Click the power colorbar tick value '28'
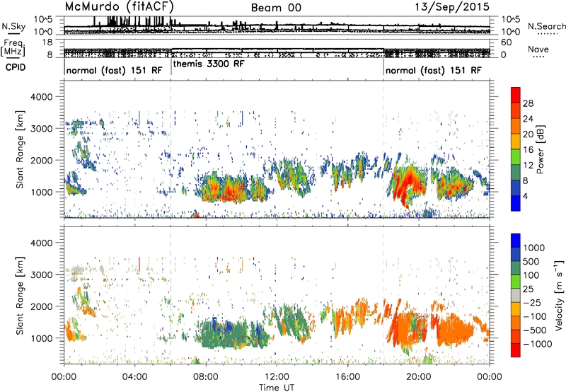566x392 pixels. pos(528,103)
